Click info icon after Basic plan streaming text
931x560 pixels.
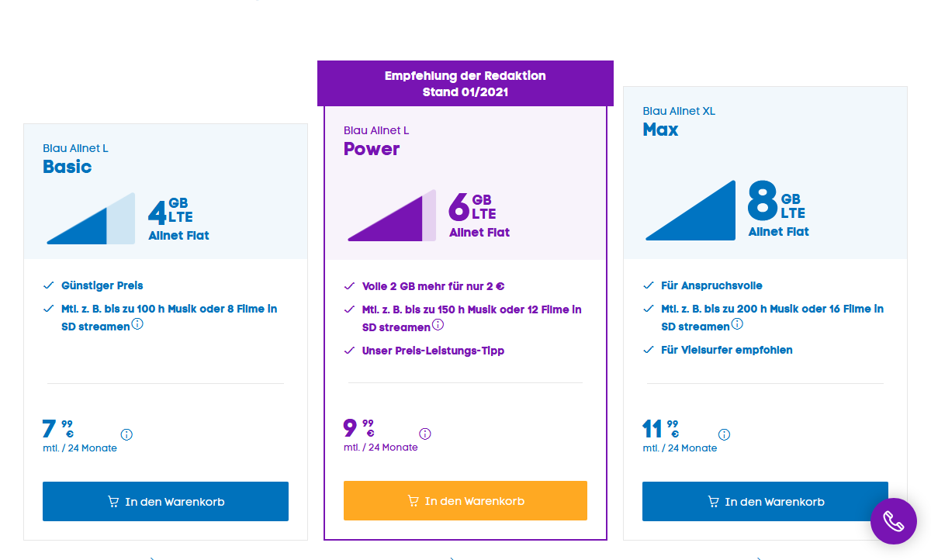tap(137, 324)
